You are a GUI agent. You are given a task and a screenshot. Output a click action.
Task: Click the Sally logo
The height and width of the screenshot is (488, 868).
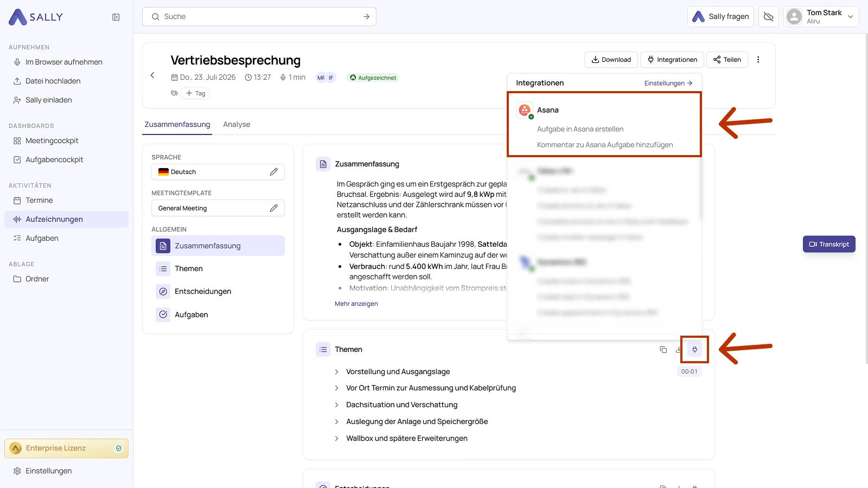36,17
